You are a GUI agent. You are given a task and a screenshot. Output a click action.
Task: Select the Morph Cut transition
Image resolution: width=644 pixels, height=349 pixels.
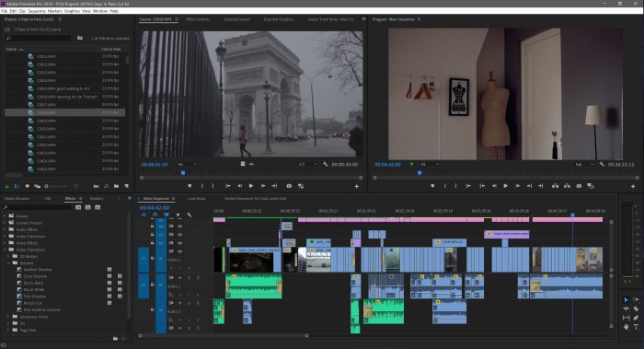(32, 303)
